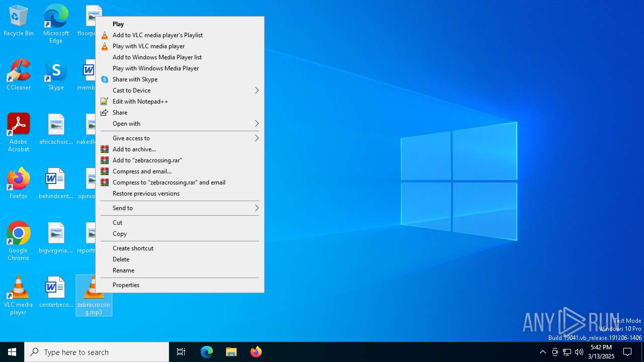This screenshot has width=644, height=362.
Task: Choose Restore previous versions
Action: click(x=180, y=194)
